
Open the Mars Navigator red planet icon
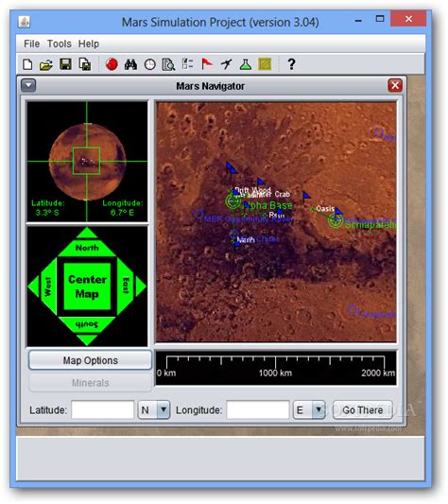tap(112, 64)
